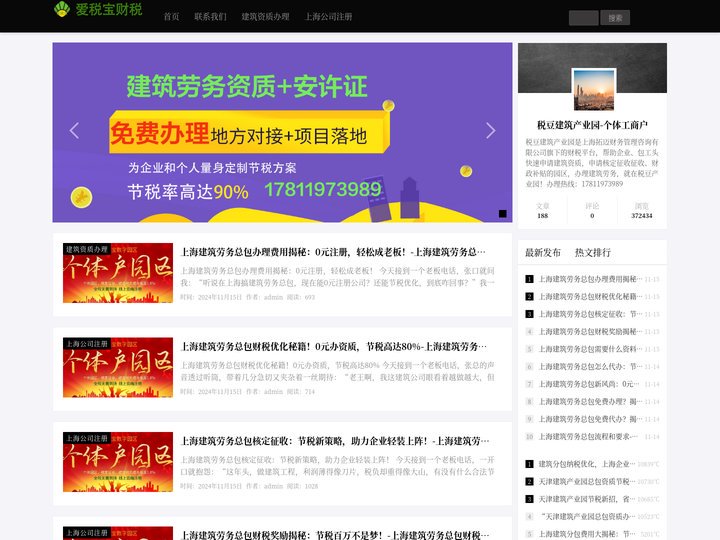
Task: Click the black carousel indicator dot
Action: point(503,214)
